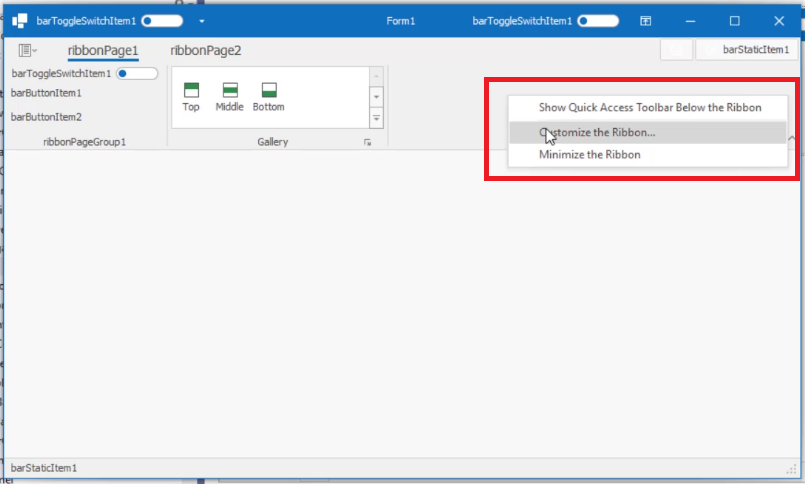Toggle barToggleSwitchItem1 switch in ribbonPageGroup1

point(137,73)
